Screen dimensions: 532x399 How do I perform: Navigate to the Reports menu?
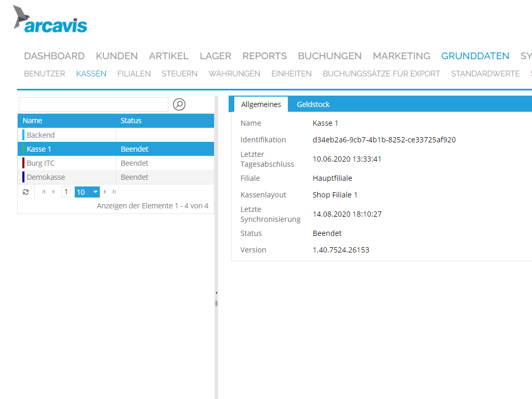pos(264,56)
